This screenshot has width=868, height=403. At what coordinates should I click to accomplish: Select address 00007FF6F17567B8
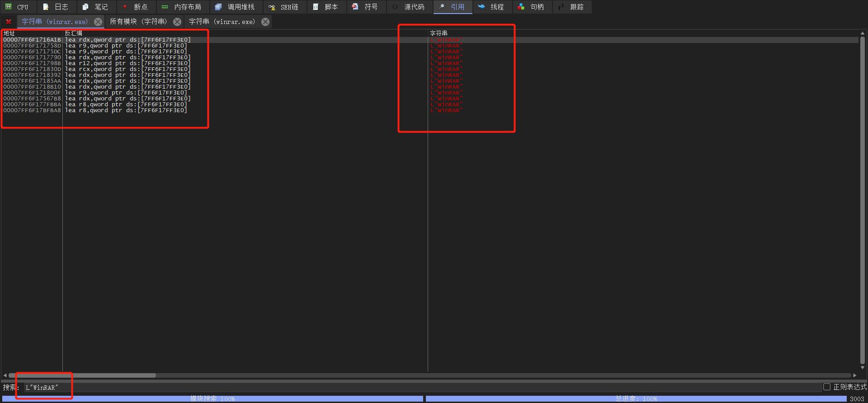point(32,99)
